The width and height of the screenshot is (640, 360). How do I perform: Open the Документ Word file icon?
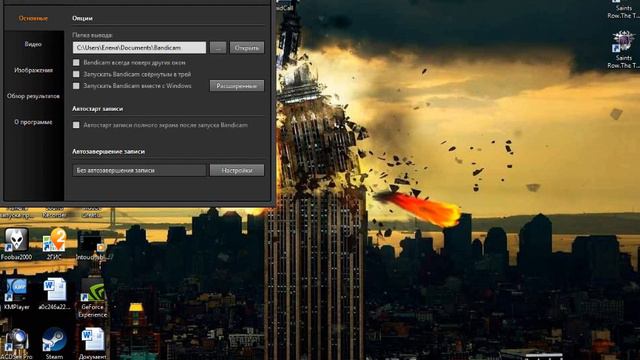[93, 344]
